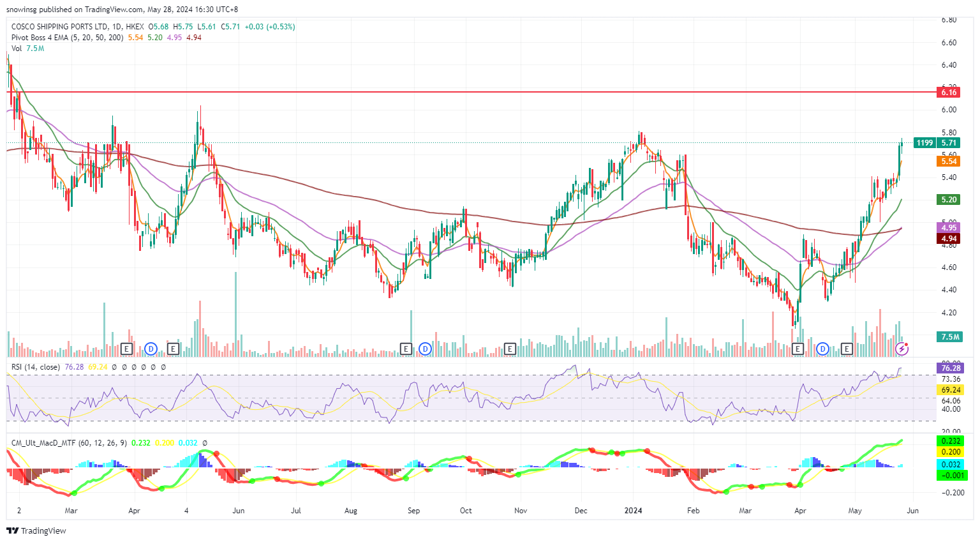The height and width of the screenshot is (542, 980).
Task: Select the earnings E marker before Nov
Action: tap(510, 349)
